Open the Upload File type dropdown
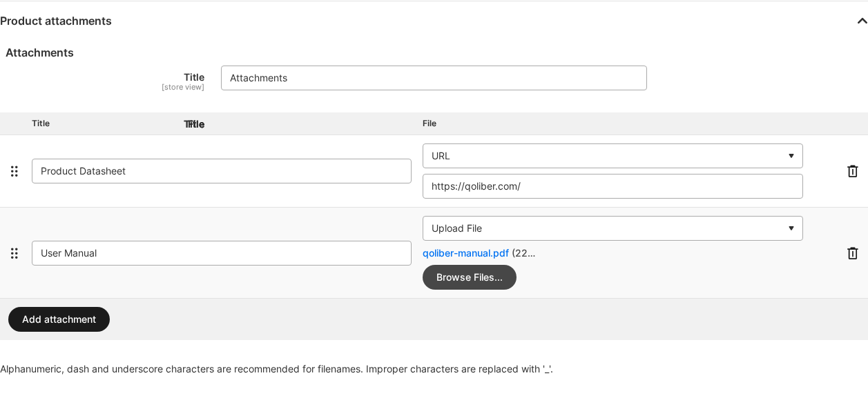The width and height of the screenshot is (868, 409). point(613,228)
